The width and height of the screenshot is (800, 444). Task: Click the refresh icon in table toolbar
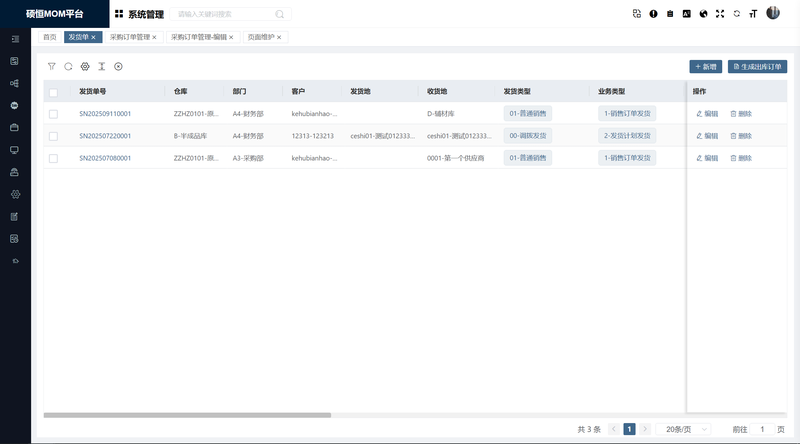click(x=68, y=66)
